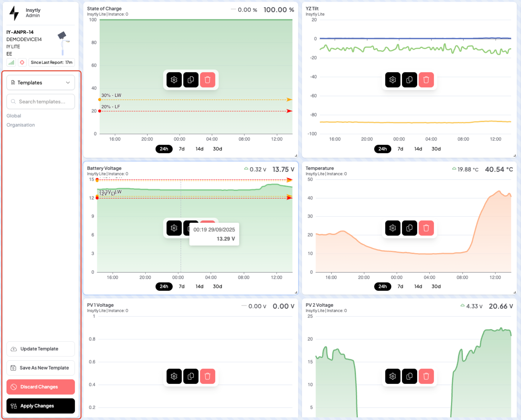Delete the Temperature chart widget

426,228
